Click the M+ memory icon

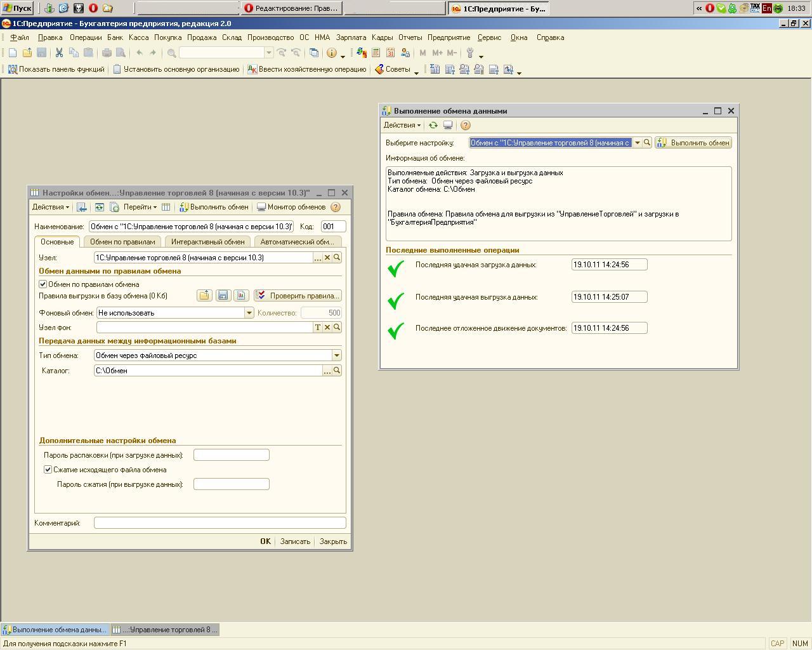click(x=437, y=53)
